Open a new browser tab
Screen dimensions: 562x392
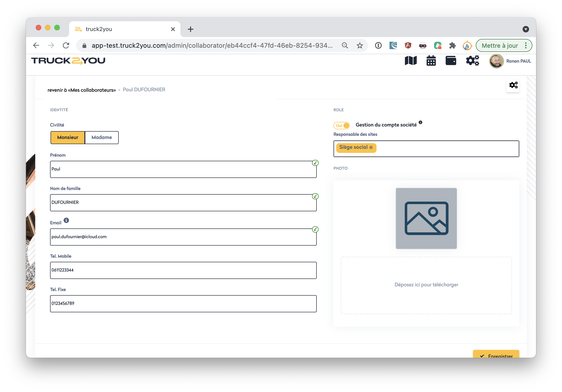[190, 29]
